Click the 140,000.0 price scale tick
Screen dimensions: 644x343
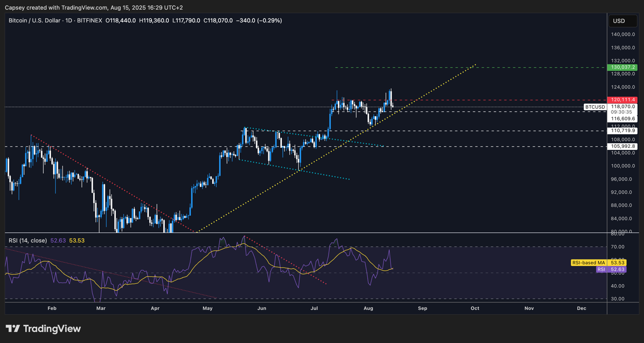coord(624,35)
